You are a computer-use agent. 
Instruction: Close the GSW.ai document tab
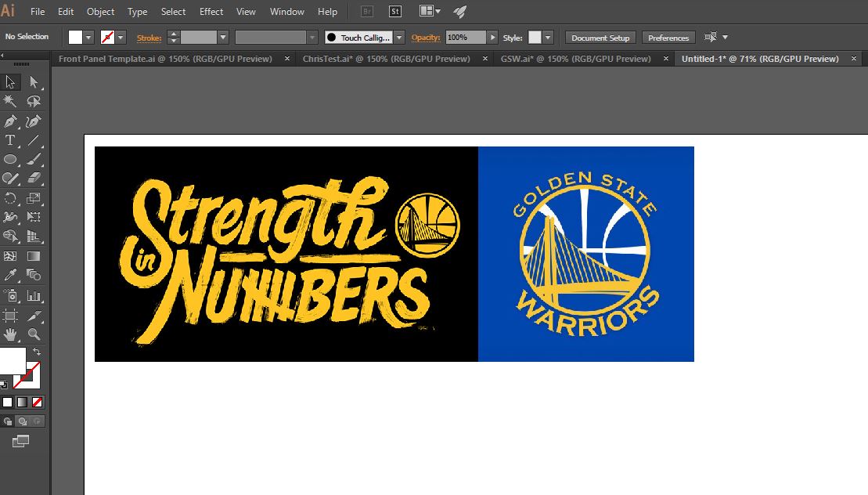(666, 58)
